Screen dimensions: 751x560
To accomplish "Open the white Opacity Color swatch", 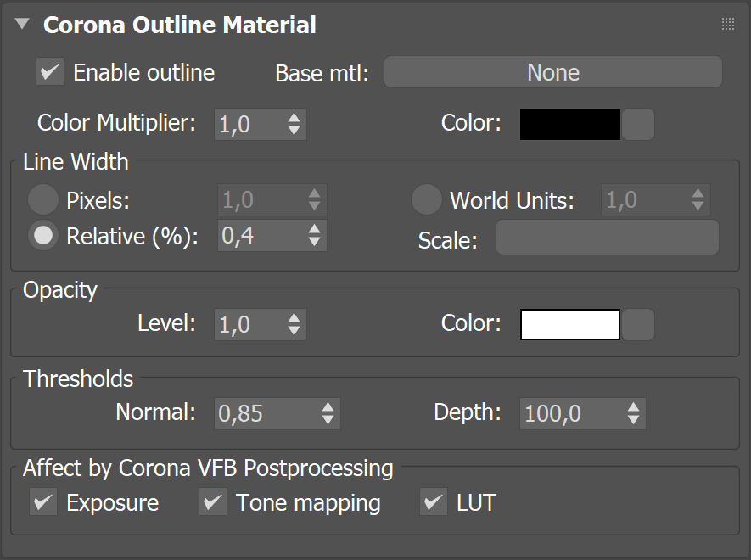I will (570, 324).
